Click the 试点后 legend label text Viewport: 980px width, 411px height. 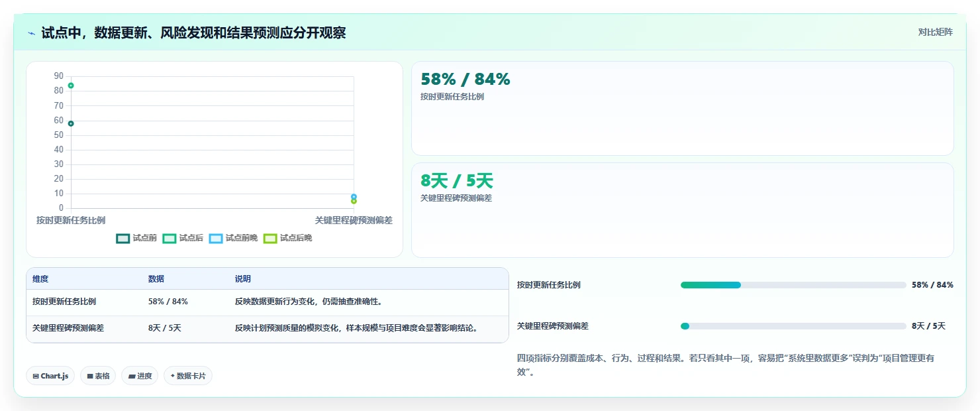[x=191, y=238]
